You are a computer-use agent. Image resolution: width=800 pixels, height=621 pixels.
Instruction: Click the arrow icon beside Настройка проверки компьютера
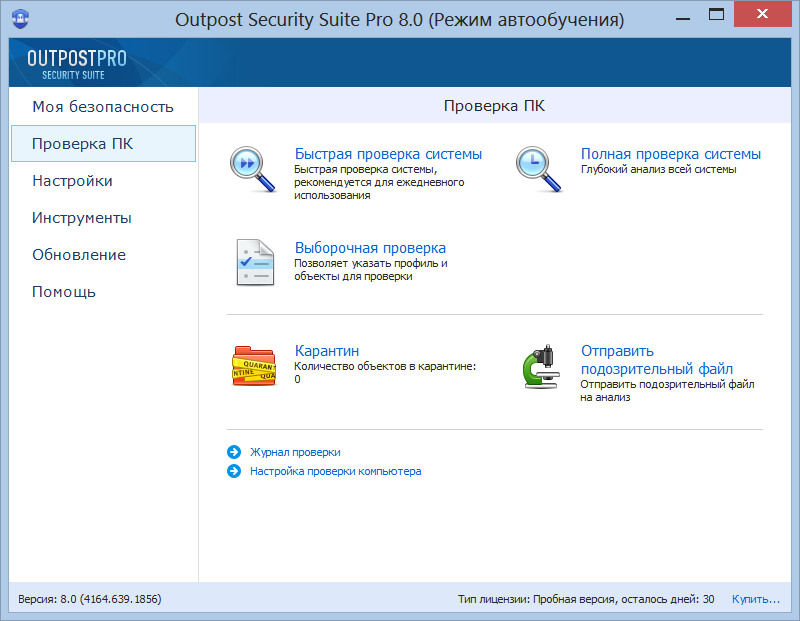234,471
